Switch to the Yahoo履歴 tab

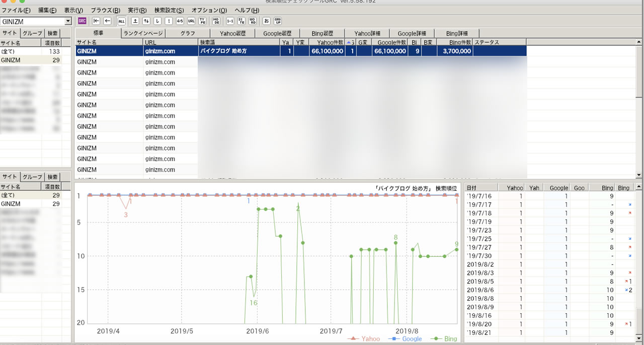point(232,34)
